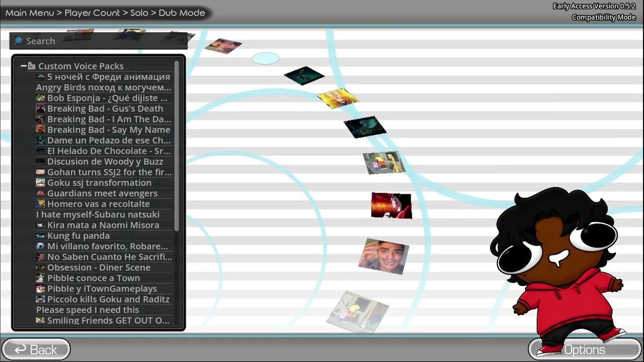Choose 'Smiling Friends GET OUT O...'
The height and width of the screenshot is (362, 644).
108,320
